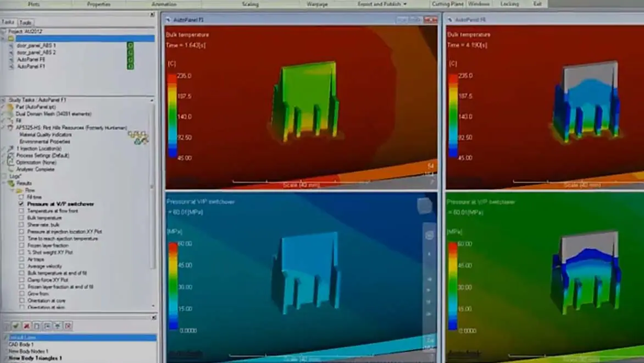This screenshot has height=363, width=644.
Task: Click green status icon beside AutoPanel F1
Action: (x=130, y=66)
